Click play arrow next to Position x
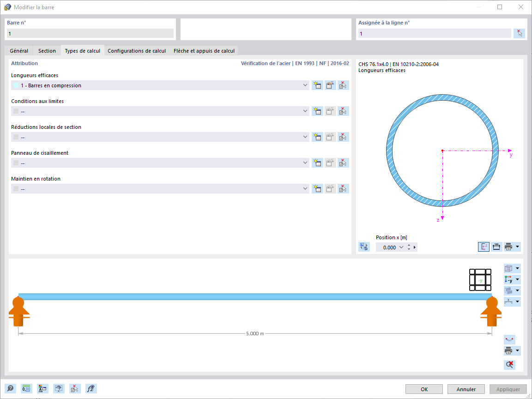Viewport: 532px width, 399px height. point(415,247)
